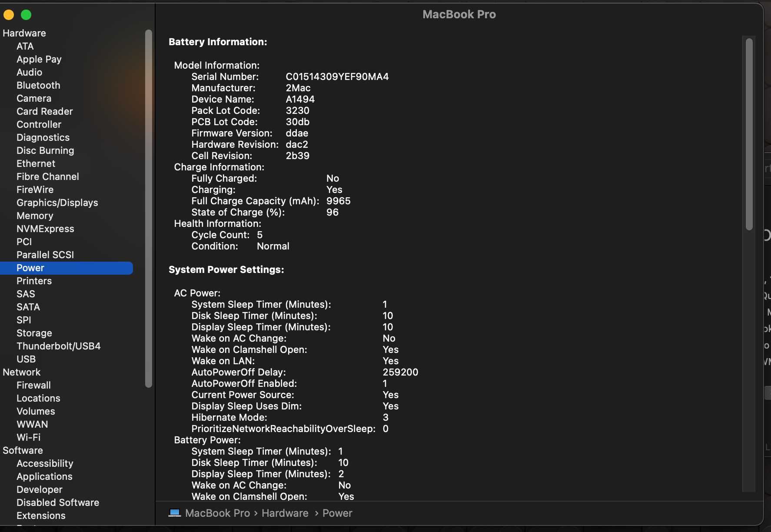Select USB in the sidebar
Image resolution: width=771 pixels, height=532 pixels.
pyautogui.click(x=26, y=359)
